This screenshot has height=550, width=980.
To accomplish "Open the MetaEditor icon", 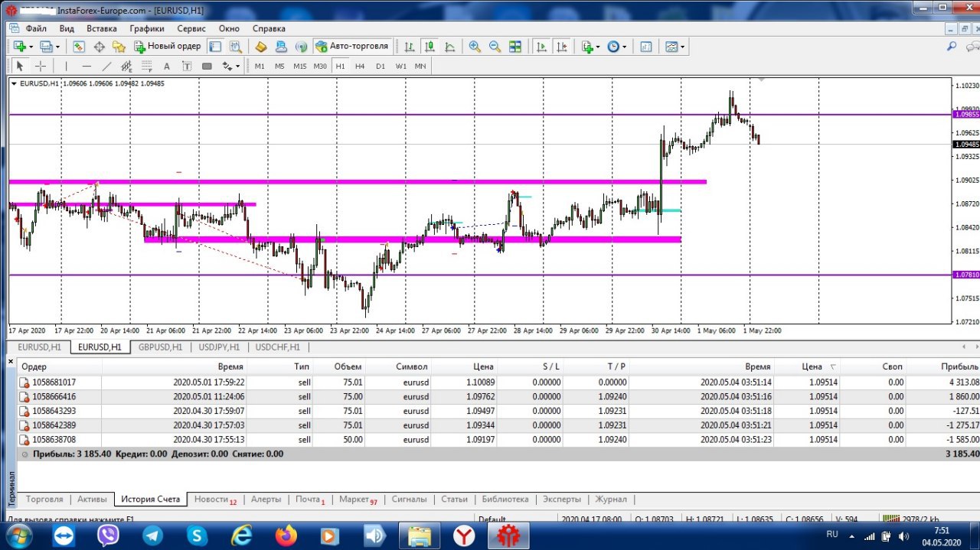I will tap(261, 46).
